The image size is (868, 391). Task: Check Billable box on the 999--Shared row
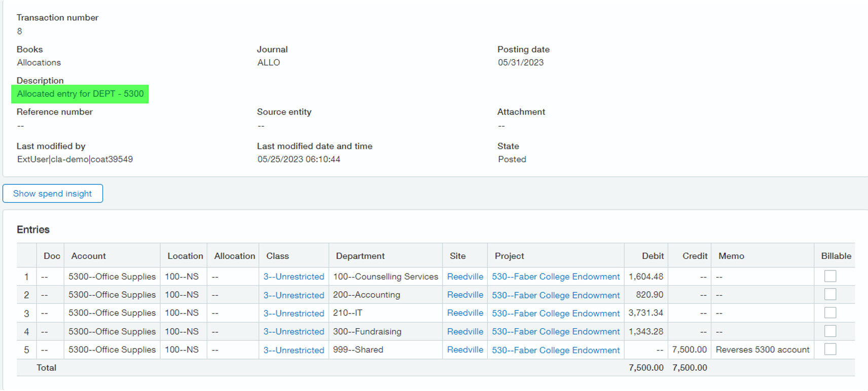[x=830, y=349]
